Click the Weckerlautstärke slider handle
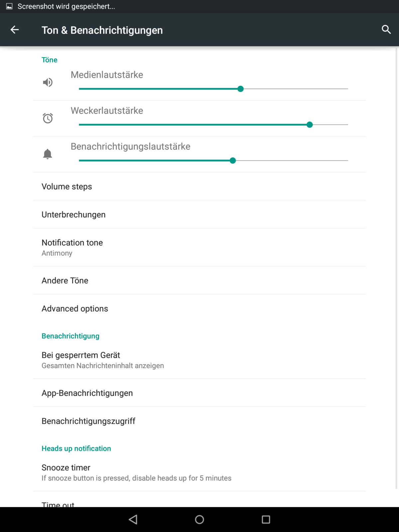The image size is (399, 532). 310,125
